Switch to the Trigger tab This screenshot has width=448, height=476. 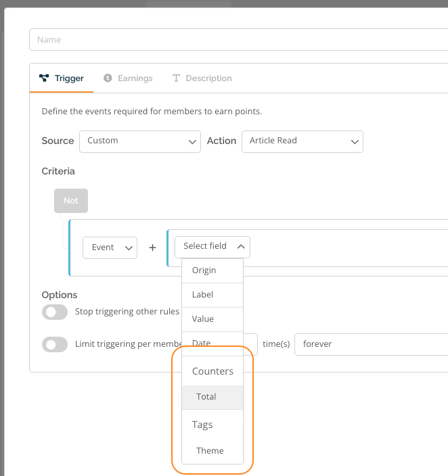click(62, 78)
